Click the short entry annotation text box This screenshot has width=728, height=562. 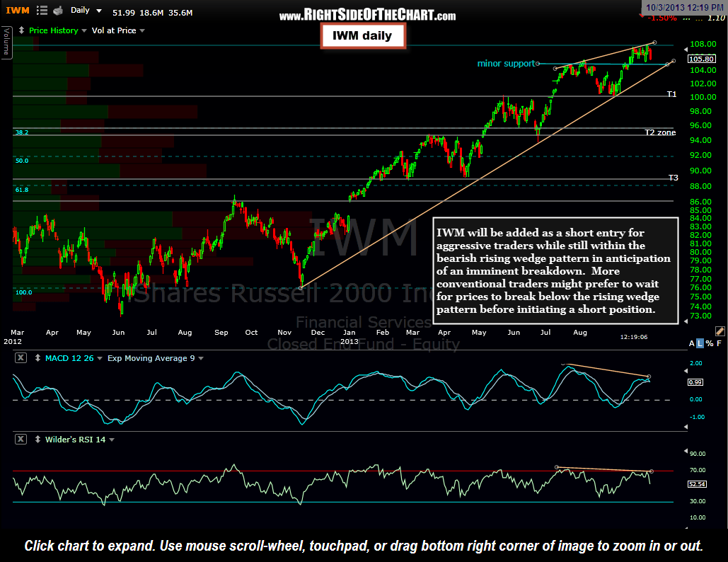555,270
